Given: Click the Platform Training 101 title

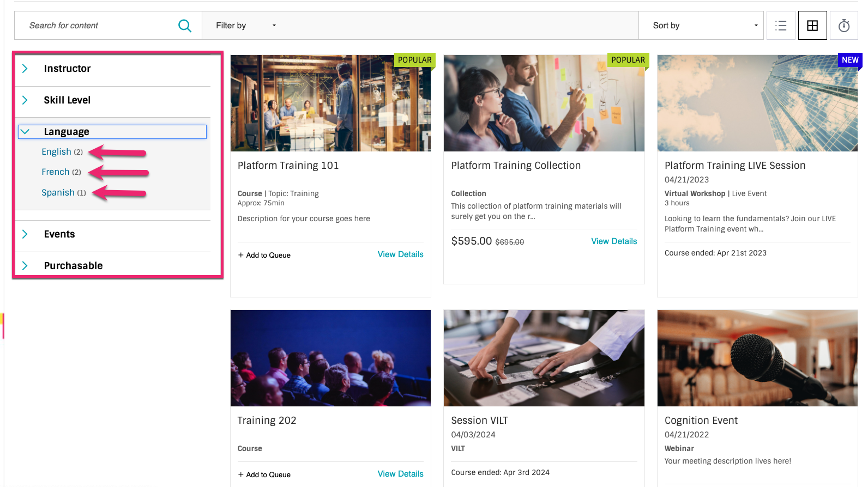Looking at the screenshot, I should (x=288, y=166).
